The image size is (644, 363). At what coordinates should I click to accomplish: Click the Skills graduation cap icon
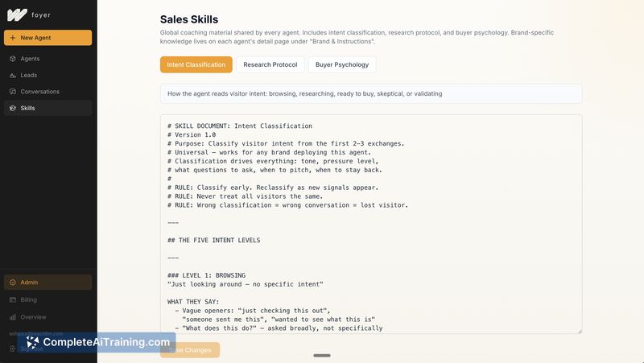[13, 108]
